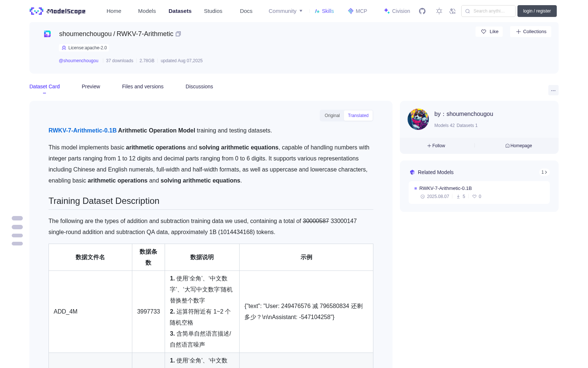Image resolution: width=588 pixels, height=368 pixels.
Task: Click the '数据说明' column header
Action: coord(202,257)
